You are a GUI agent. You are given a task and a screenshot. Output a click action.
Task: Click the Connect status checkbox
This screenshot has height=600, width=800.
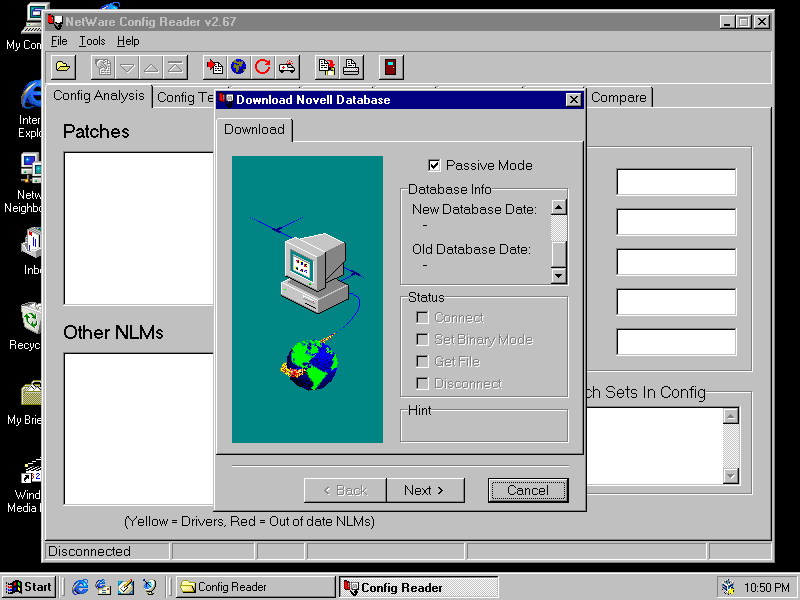click(422, 317)
